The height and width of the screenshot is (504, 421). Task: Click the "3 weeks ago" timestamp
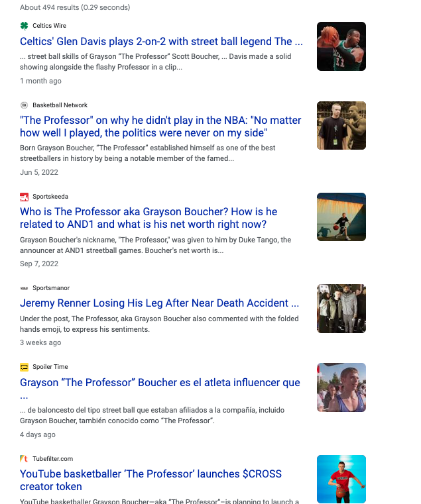[40, 342]
